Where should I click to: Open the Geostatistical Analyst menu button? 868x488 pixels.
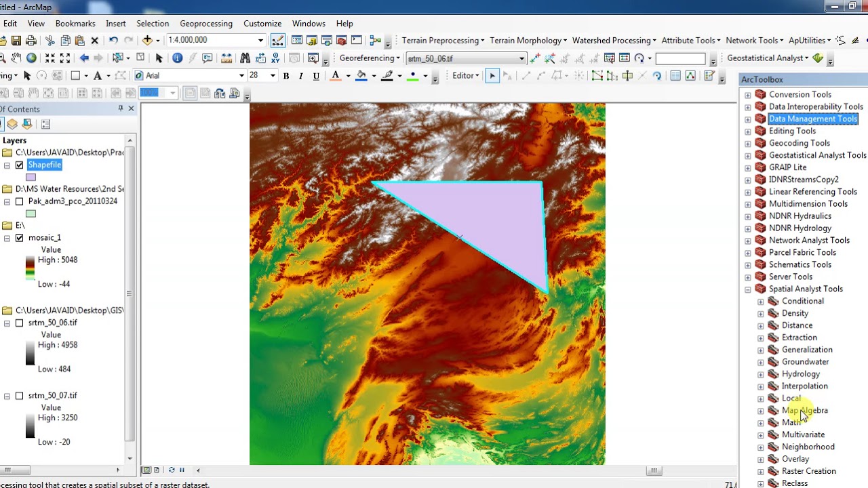[x=768, y=58]
